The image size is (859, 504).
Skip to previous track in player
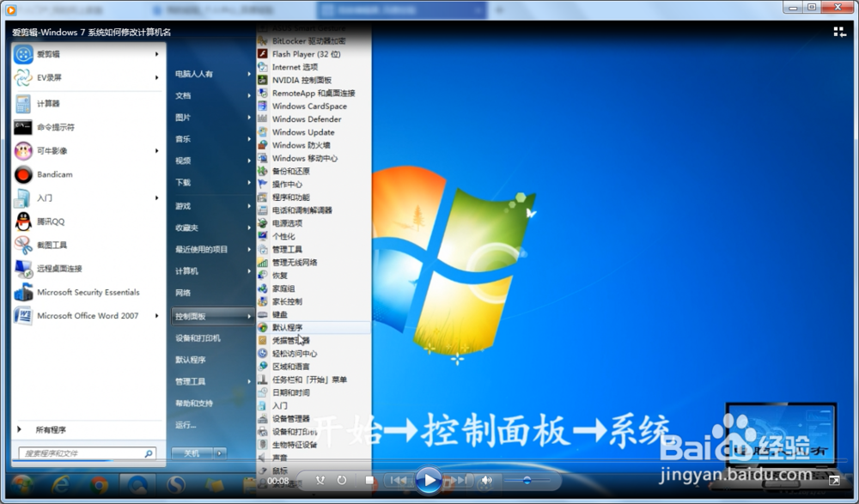tap(399, 481)
